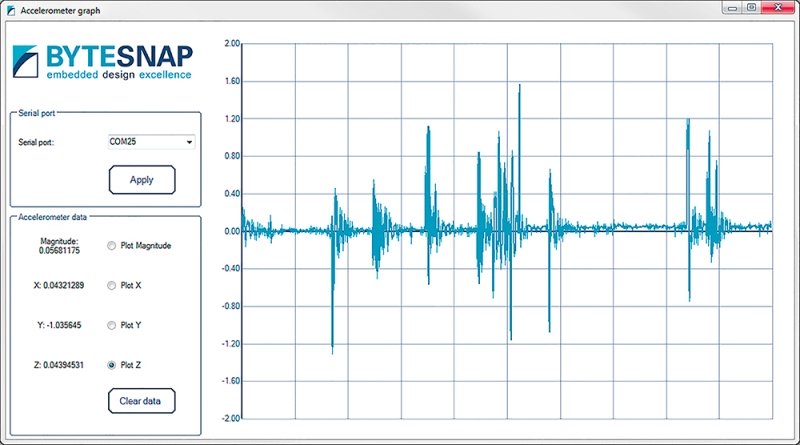Image resolution: width=800 pixels, height=445 pixels.
Task: Minimize the Accelerometer graph window
Action: coord(733,8)
